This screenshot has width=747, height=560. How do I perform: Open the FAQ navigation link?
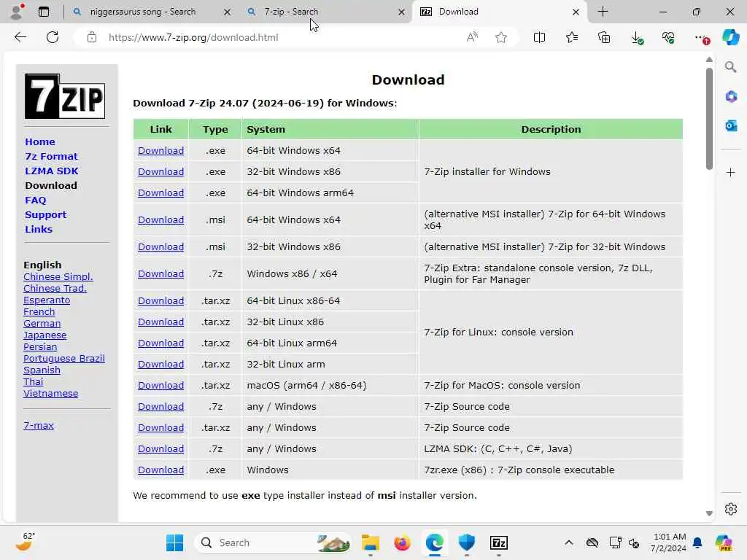pyautogui.click(x=36, y=200)
